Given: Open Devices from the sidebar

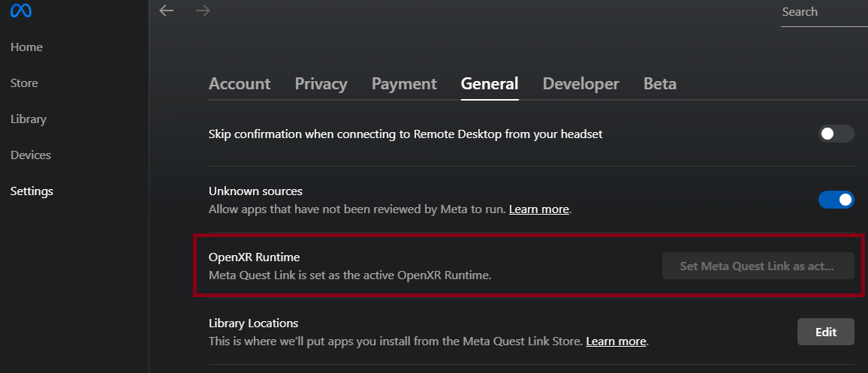Looking at the screenshot, I should click(x=31, y=155).
